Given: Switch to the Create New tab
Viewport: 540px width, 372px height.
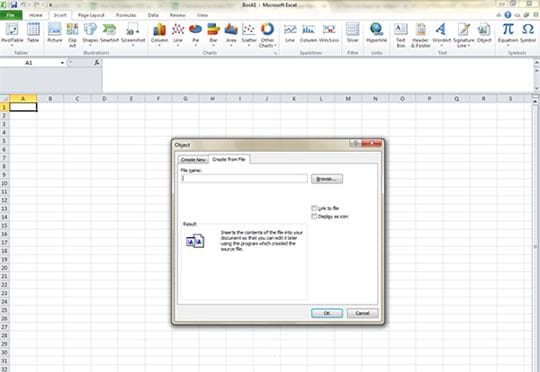Looking at the screenshot, I should click(193, 160).
